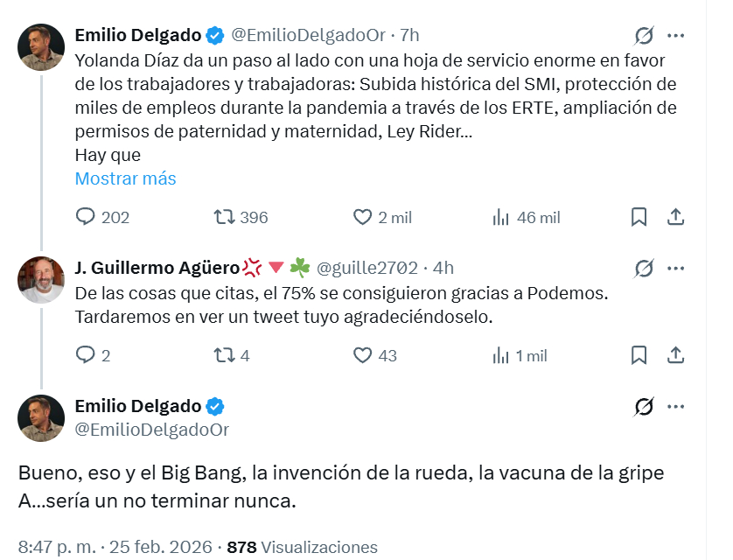Visit the @guille2702 profile handle
Image resolution: width=733 pixels, height=560 pixels.
coord(366,268)
